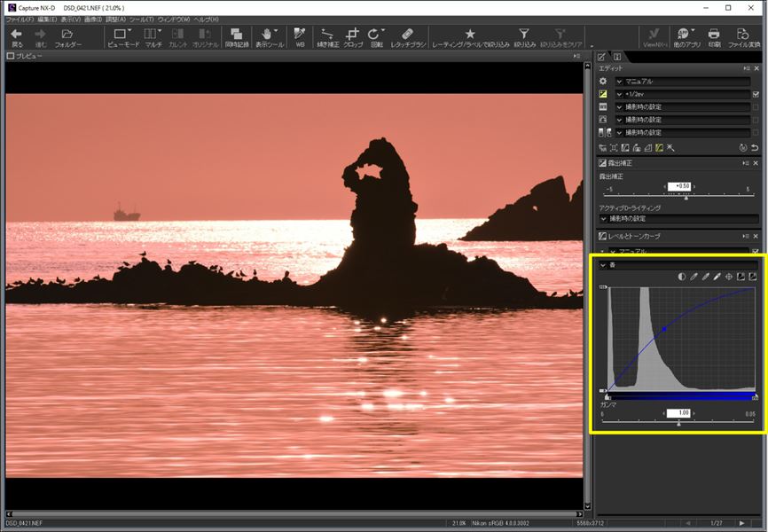Open the Exposure Compensation panel options menu
This screenshot has height=532, width=768.
(x=746, y=162)
